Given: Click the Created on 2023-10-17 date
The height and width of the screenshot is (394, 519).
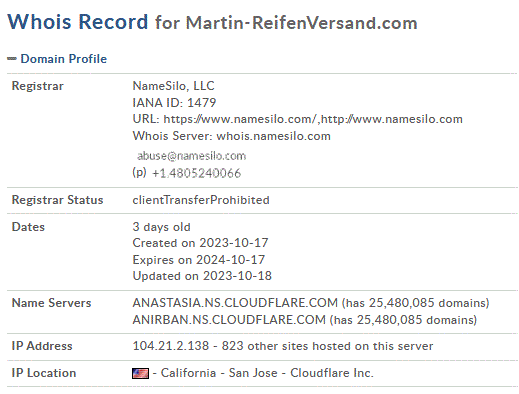Looking at the screenshot, I should [x=200, y=243].
